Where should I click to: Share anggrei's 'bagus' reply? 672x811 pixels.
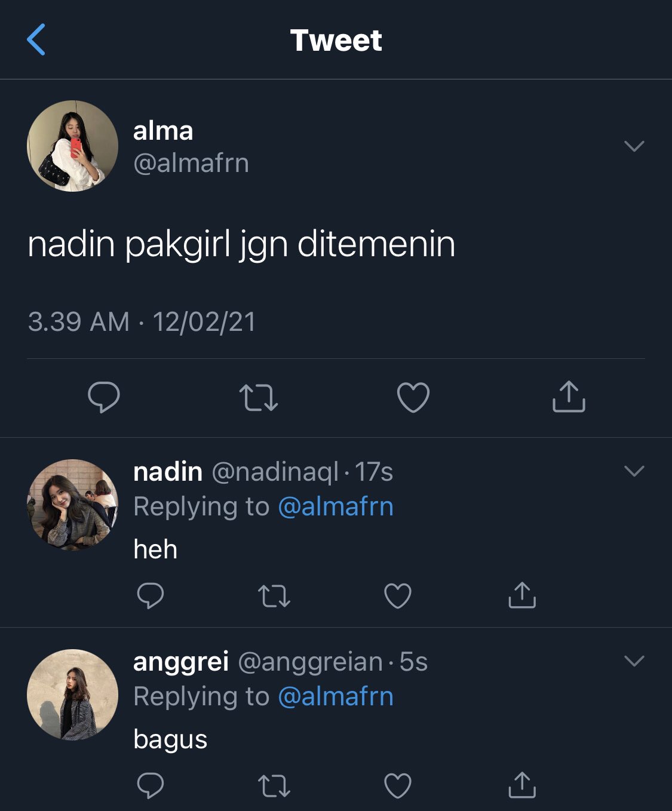click(522, 785)
